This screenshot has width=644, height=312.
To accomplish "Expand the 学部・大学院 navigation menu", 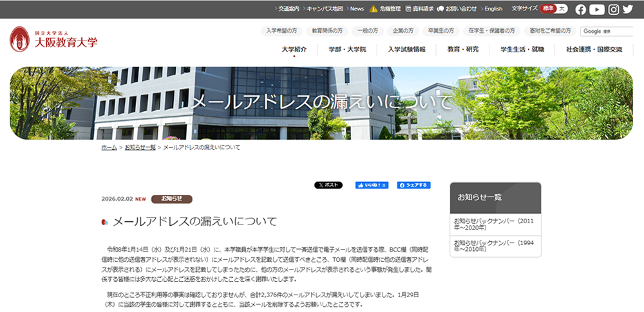I will point(346,50).
